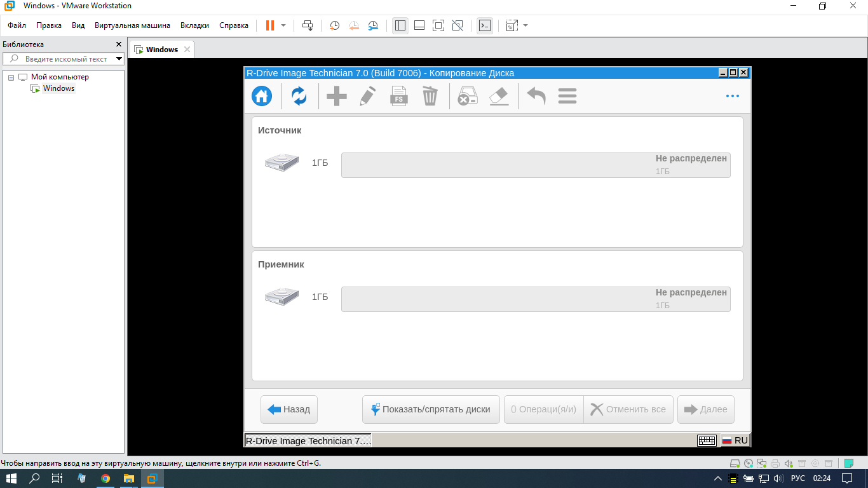Click the trash delete toolbar icon
Image resolution: width=868 pixels, height=488 pixels.
point(430,96)
